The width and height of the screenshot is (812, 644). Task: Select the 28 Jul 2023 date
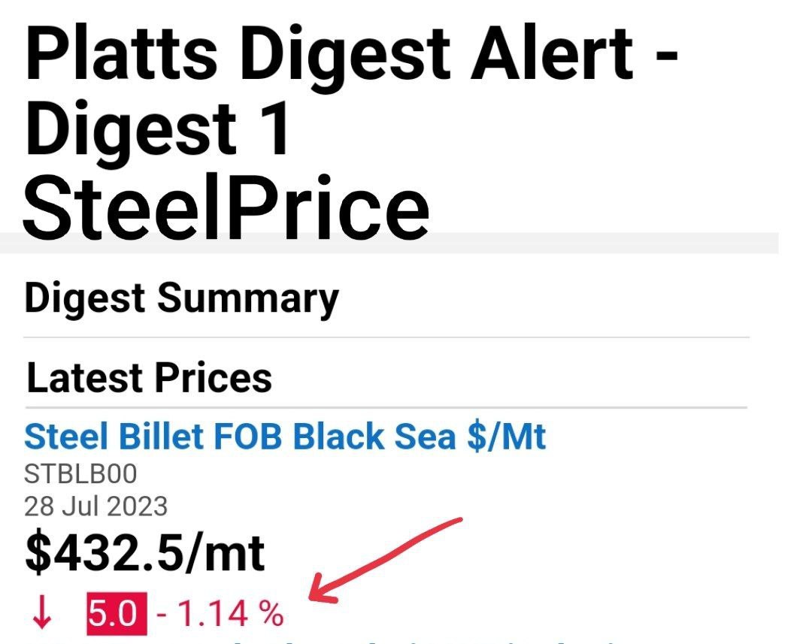pyautogui.click(x=95, y=506)
